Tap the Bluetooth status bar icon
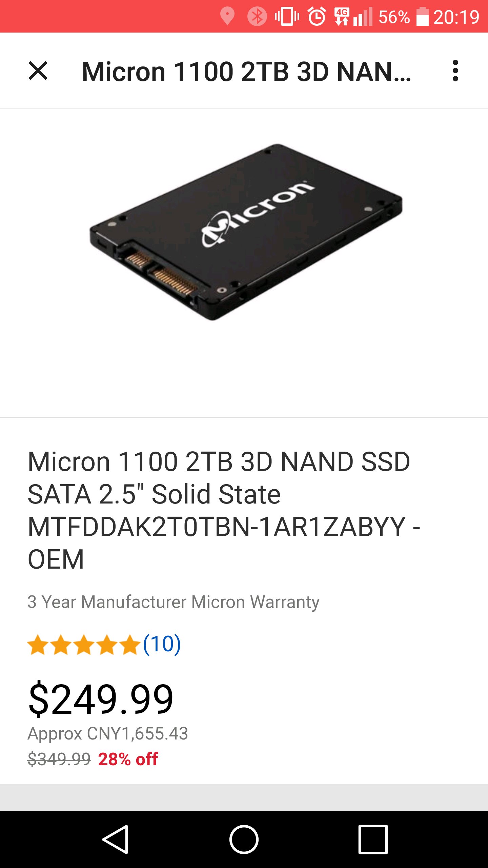The image size is (488, 868). coord(257,16)
